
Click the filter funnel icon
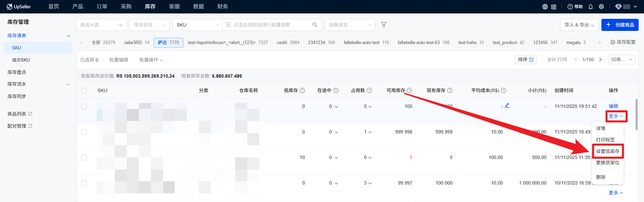coord(384,25)
